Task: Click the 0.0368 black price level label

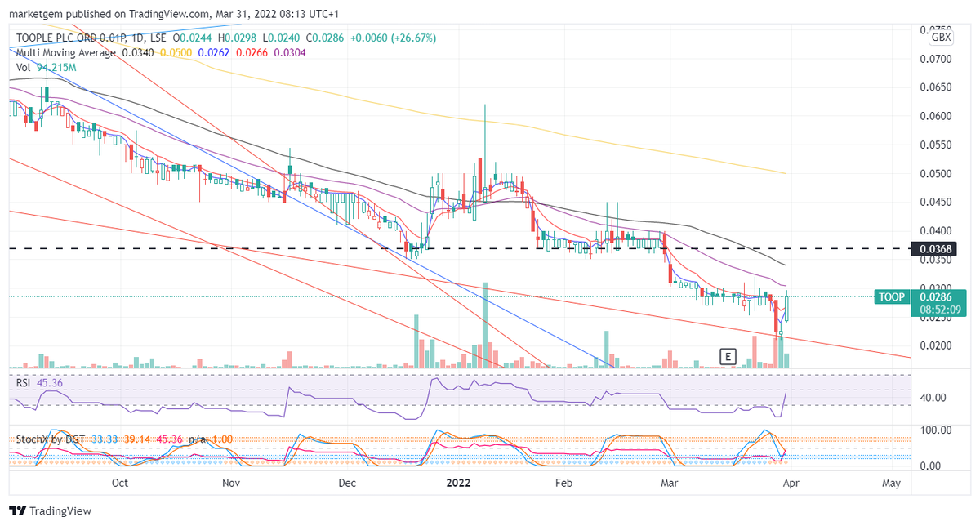Action: (x=932, y=249)
